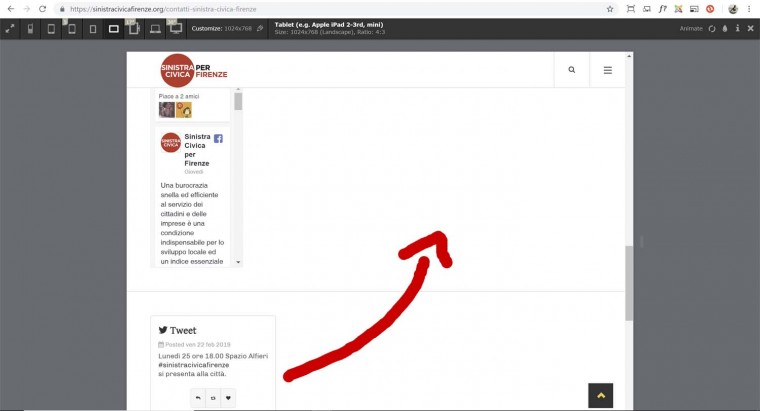760x411 pixels.
Task: Click the page vertical scrollbar thumb
Action: (629, 283)
